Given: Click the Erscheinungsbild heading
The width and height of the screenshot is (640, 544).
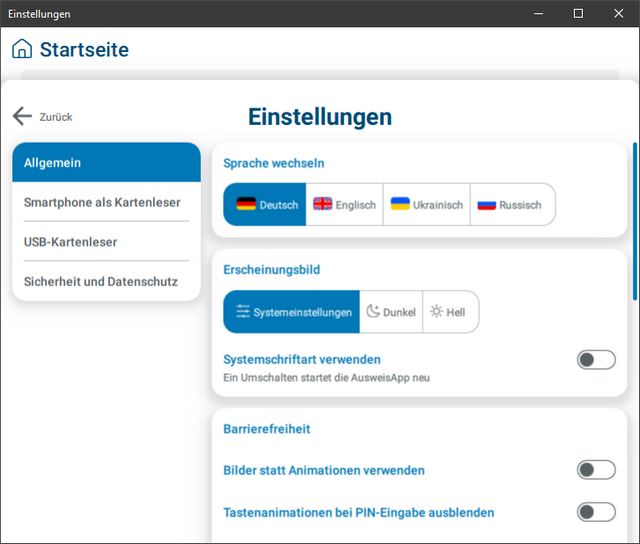Looking at the screenshot, I should tap(271, 270).
